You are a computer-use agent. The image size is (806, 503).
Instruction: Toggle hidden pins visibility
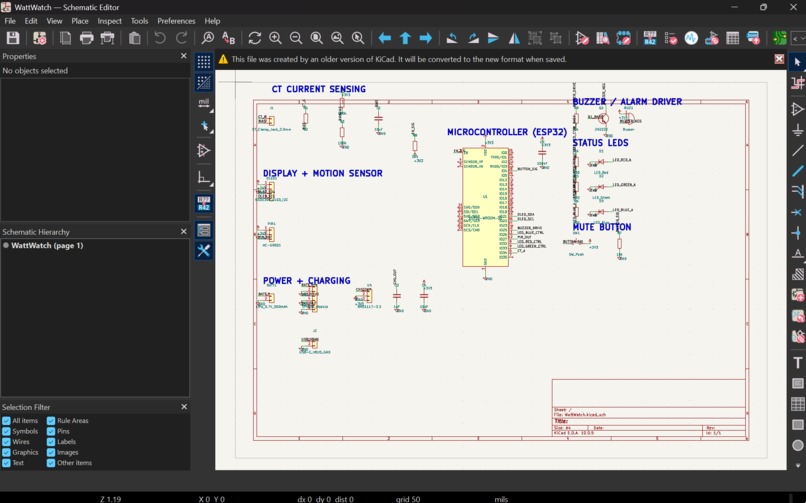tap(204, 151)
